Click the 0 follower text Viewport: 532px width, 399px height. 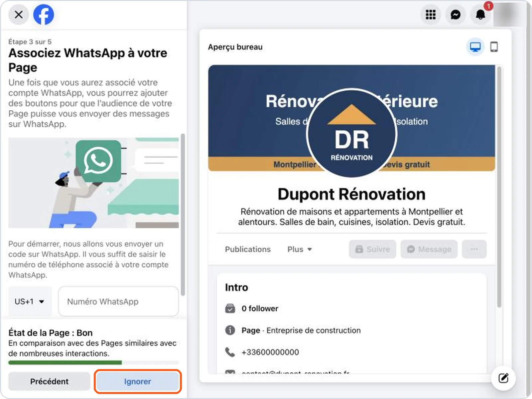(260, 309)
